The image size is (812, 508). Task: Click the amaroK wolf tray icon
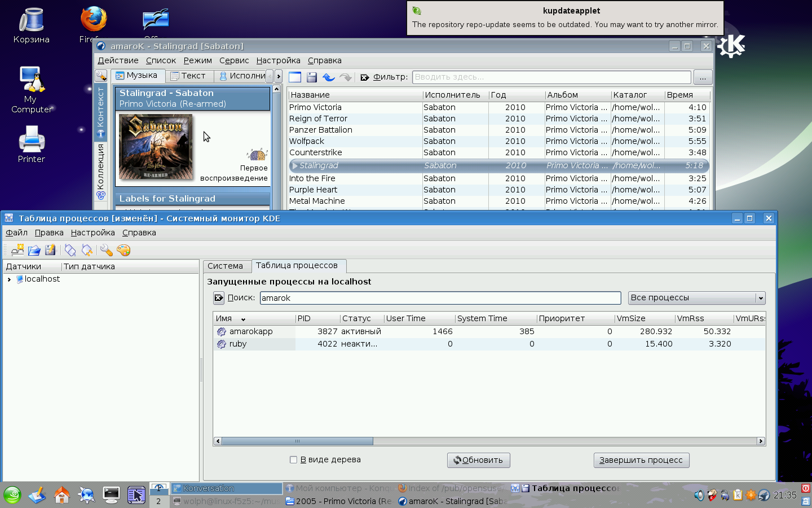764,496
